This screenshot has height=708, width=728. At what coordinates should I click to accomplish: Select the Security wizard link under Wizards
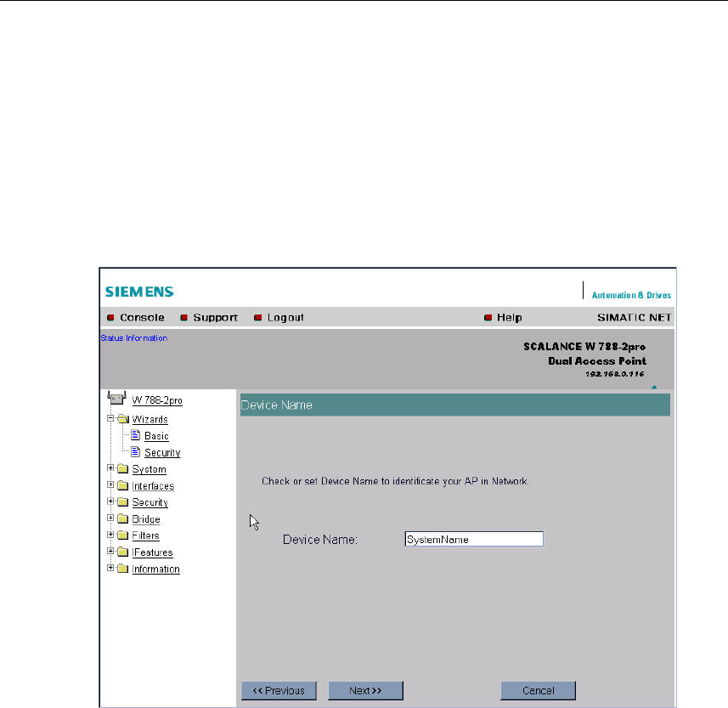coord(162,453)
